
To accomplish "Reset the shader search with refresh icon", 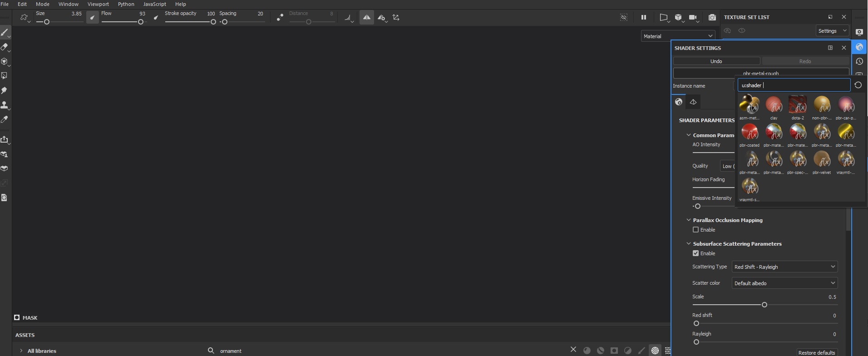I will [x=858, y=85].
